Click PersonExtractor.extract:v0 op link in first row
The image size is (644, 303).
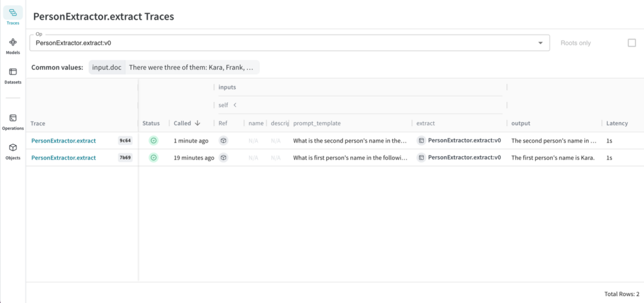coord(464,140)
